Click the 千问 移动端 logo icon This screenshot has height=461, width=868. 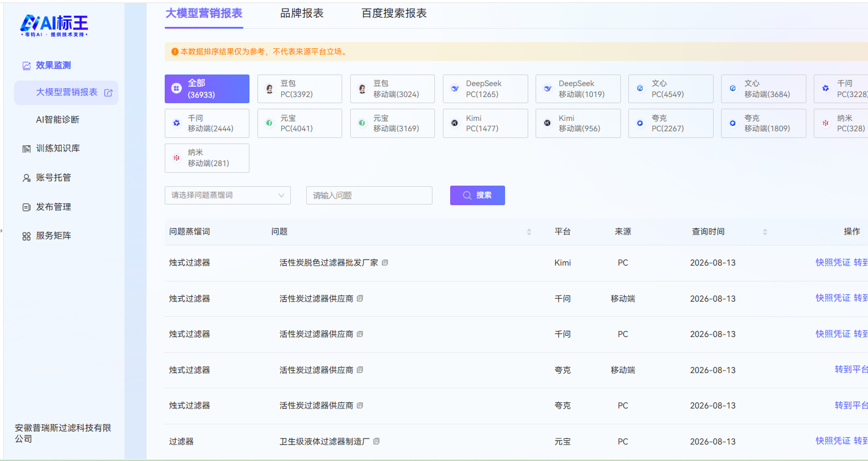tap(176, 123)
